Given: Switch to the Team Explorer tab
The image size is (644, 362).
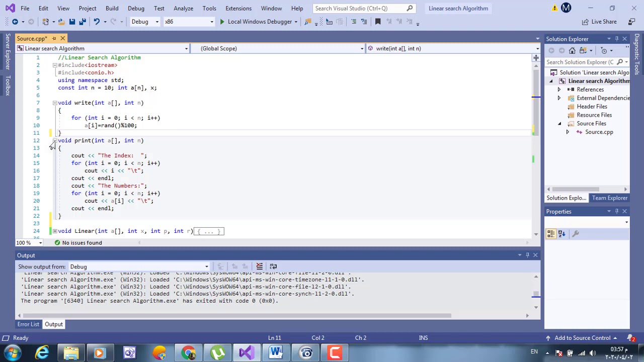Looking at the screenshot, I should (x=610, y=198).
